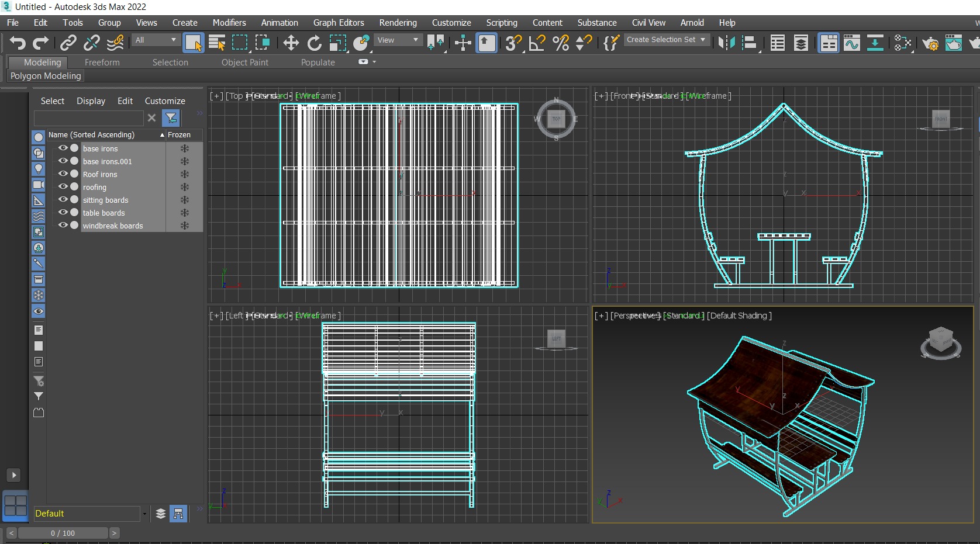The image size is (980, 544).
Task: Toggle Display Cameras filter icon
Action: [x=39, y=184]
